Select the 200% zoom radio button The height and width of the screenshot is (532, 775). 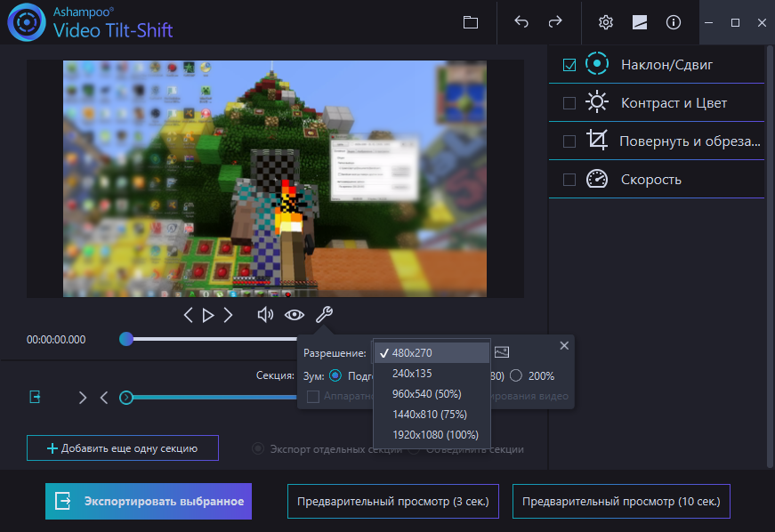tap(516, 376)
